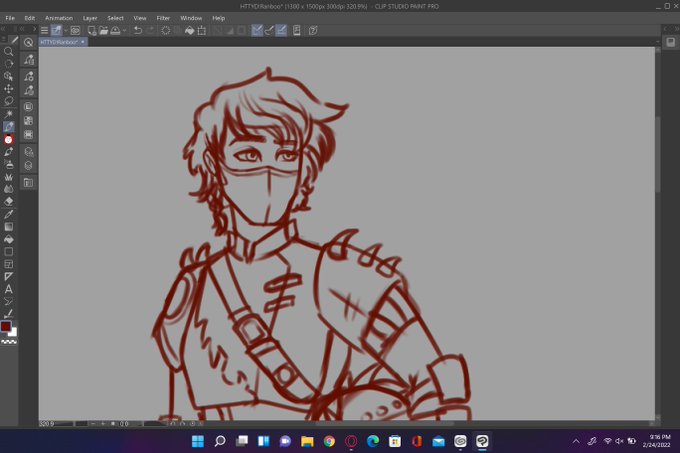The width and height of the screenshot is (680, 453).
Task: Open the Select menu
Action: coord(115,18)
